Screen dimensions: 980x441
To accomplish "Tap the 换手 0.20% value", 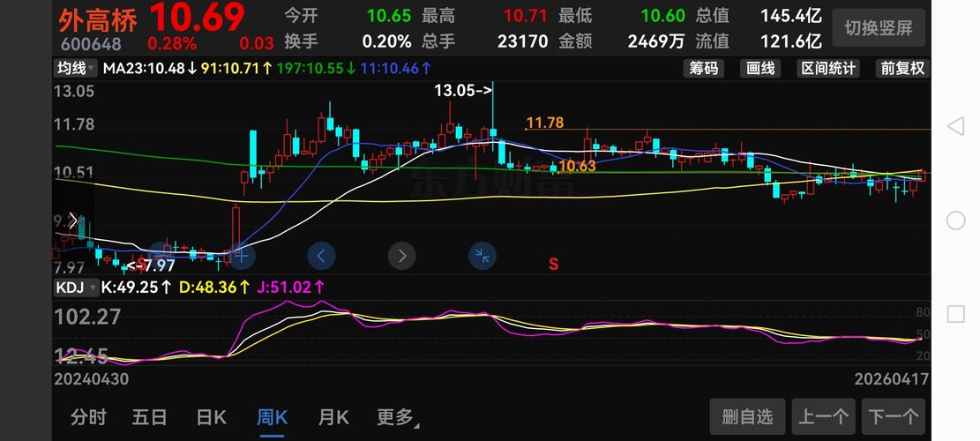I will pyautogui.click(x=387, y=41).
